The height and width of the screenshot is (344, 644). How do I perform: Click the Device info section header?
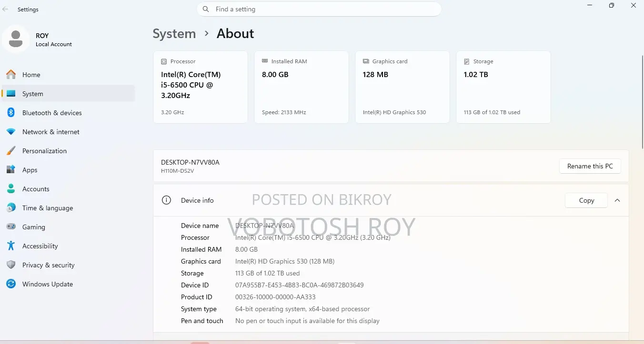[x=391, y=200]
